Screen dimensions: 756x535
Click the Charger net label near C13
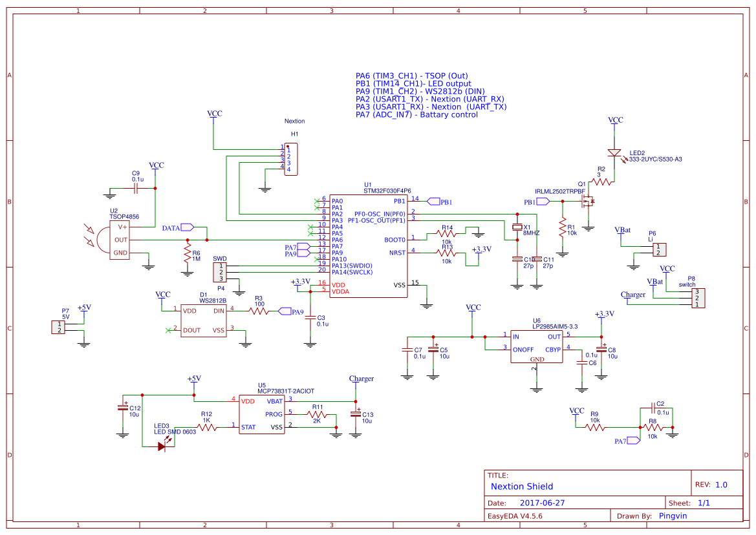click(x=362, y=378)
